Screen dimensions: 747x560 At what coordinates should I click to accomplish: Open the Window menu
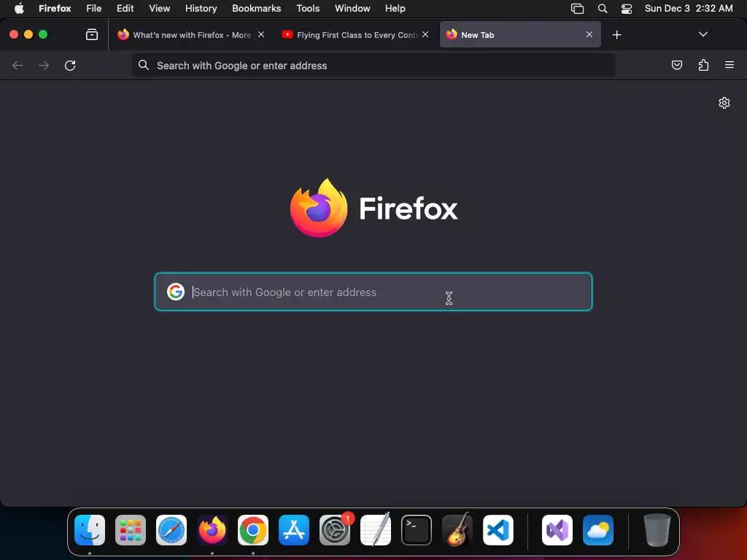(352, 9)
